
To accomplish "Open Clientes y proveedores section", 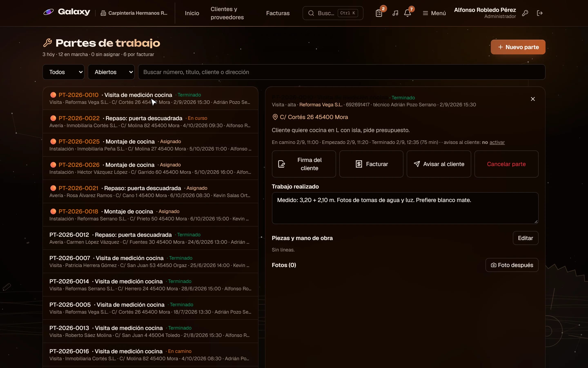I will pos(227,13).
